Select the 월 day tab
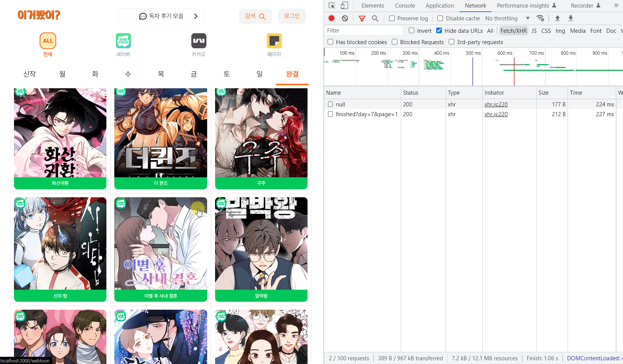The width and height of the screenshot is (623, 364). pos(62,74)
